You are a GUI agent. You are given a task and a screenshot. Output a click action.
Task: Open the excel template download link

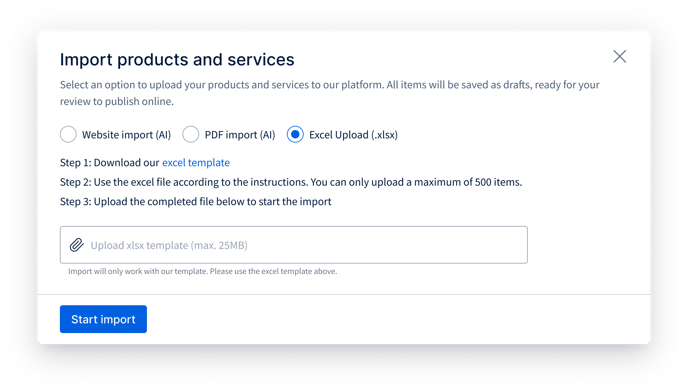coord(196,162)
